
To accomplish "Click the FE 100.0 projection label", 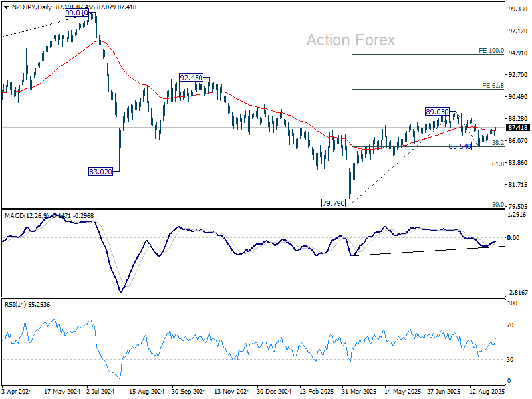I will [x=491, y=51].
